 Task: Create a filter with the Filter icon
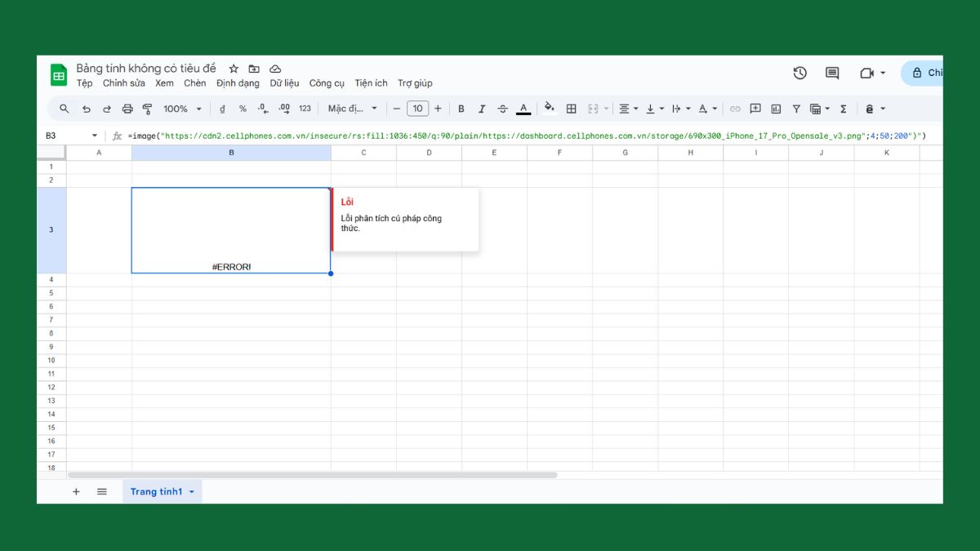pyautogui.click(x=796, y=108)
